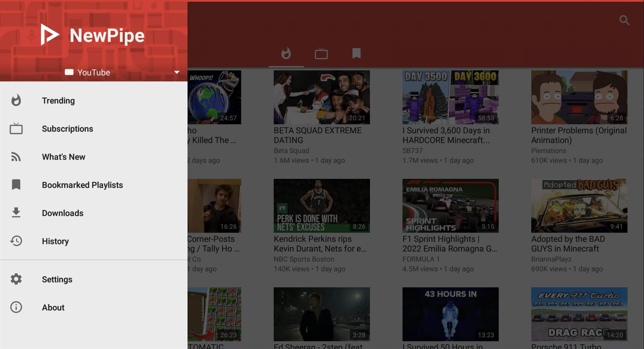Click the Settings gear icon
The width and height of the screenshot is (644, 349).
(x=16, y=279)
